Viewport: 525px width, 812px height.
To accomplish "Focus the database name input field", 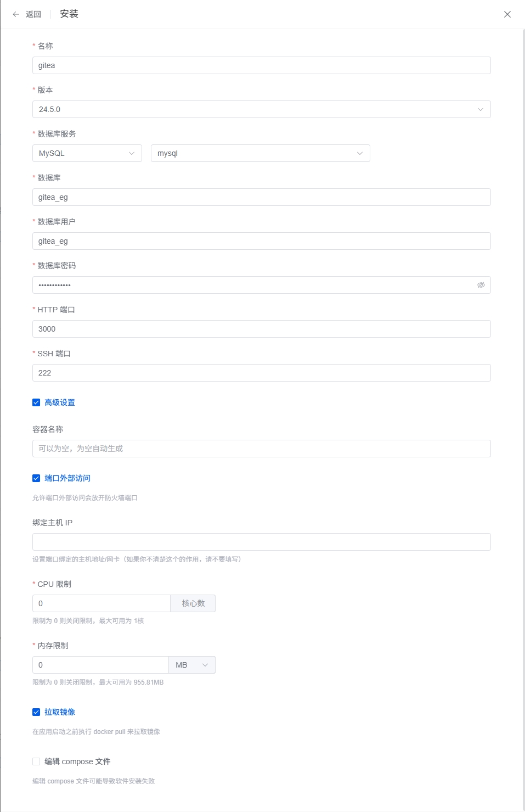I will click(261, 197).
